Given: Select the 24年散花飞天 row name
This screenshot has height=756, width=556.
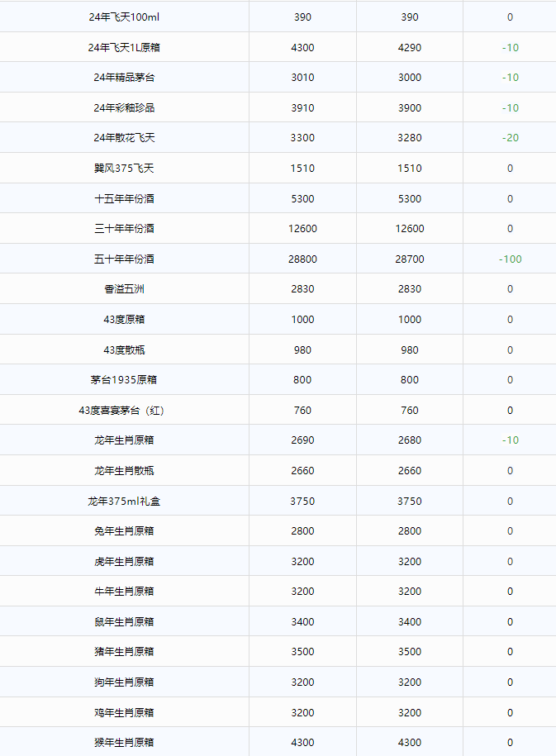Looking at the screenshot, I should [x=124, y=138].
